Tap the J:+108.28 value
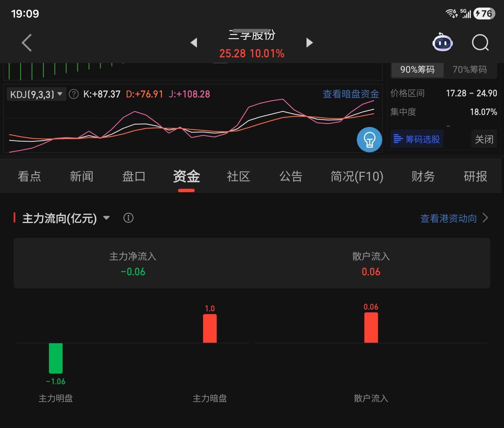504x428 pixels. (x=189, y=94)
